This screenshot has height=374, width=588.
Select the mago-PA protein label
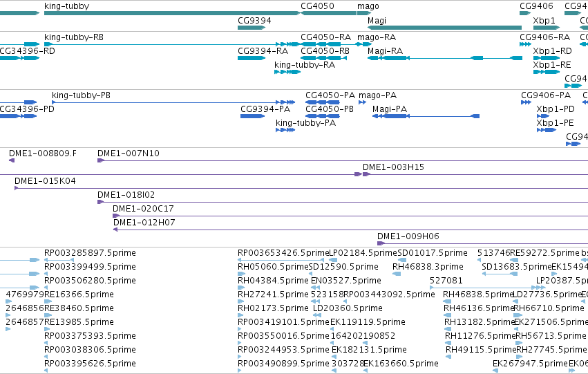[378, 95]
